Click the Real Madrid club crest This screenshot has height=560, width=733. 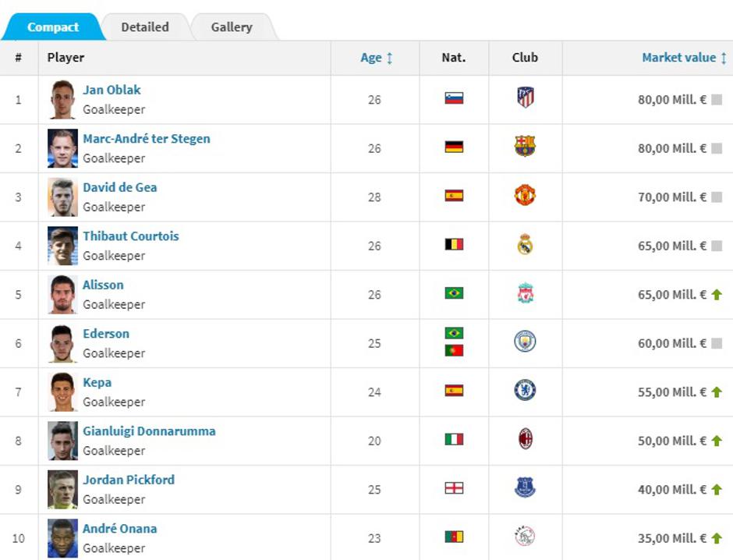[x=525, y=244]
